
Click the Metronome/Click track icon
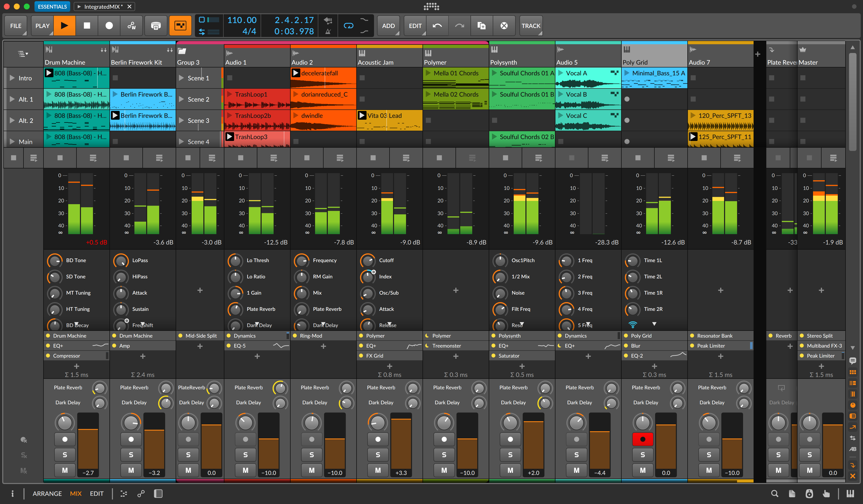click(x=329, y=31)
